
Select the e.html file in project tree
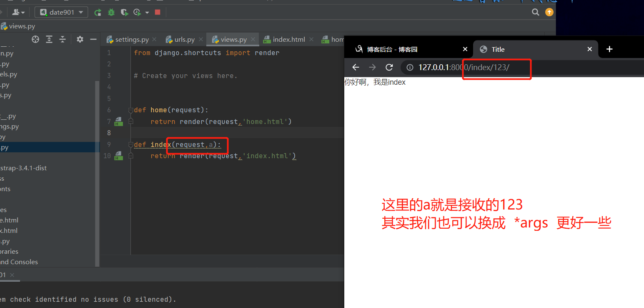tap(9, 220)
